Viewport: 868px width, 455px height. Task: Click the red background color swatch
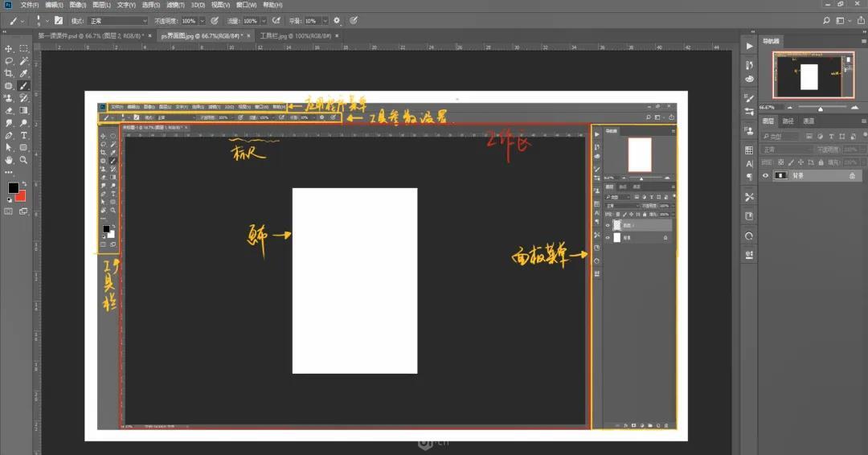(20, 195)
